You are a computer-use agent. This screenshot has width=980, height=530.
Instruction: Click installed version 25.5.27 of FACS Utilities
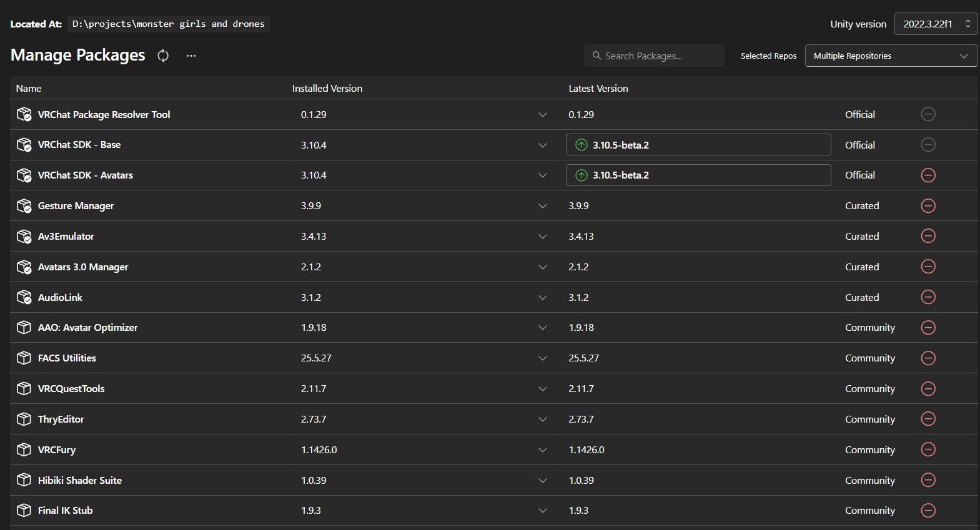pyautogui.click(x=316, y=358)
